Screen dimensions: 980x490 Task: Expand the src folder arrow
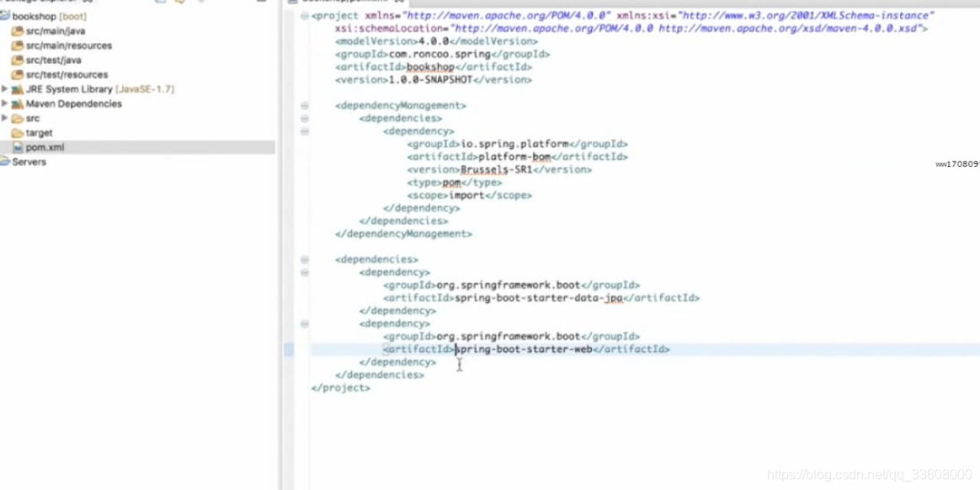[x=4, y=118]
